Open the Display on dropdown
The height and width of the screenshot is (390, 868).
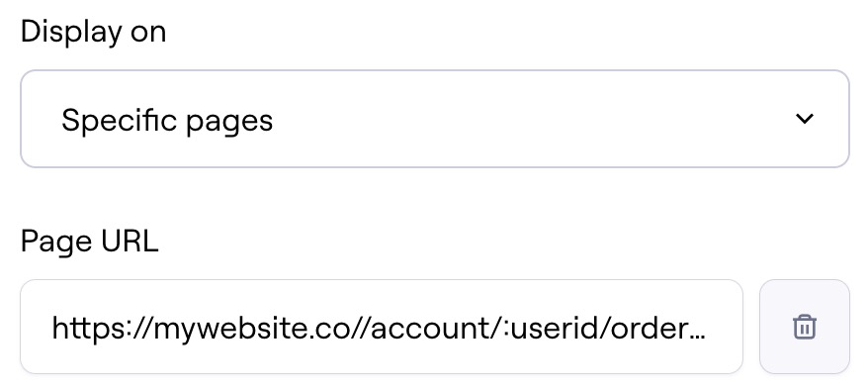(x=435, y=119)
